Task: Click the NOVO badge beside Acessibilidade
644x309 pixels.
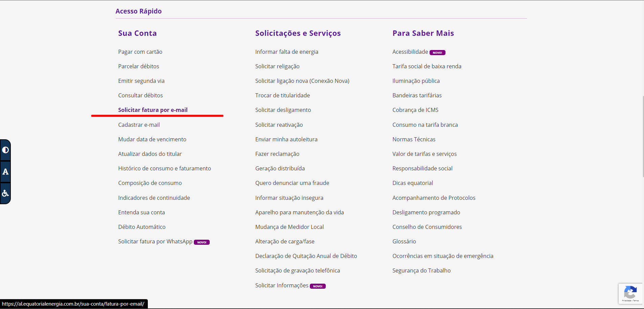Action: (x=437, y=52)
